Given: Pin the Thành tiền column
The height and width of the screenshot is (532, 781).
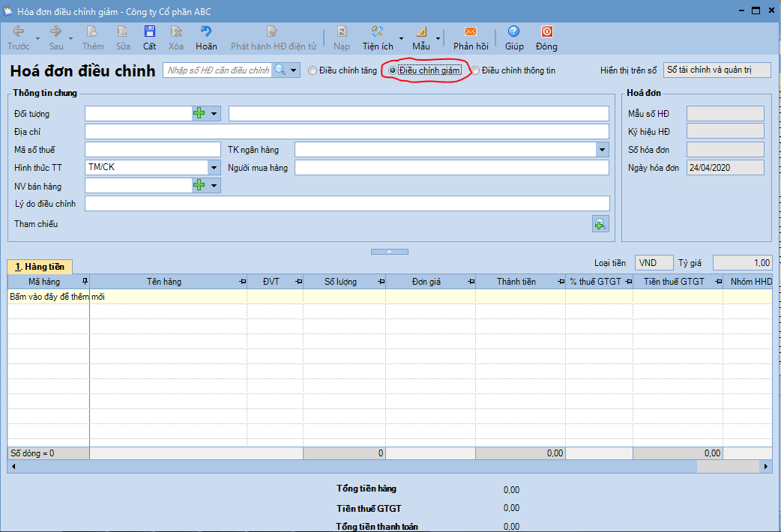Looking at the screenshot, I should [561, 282].
